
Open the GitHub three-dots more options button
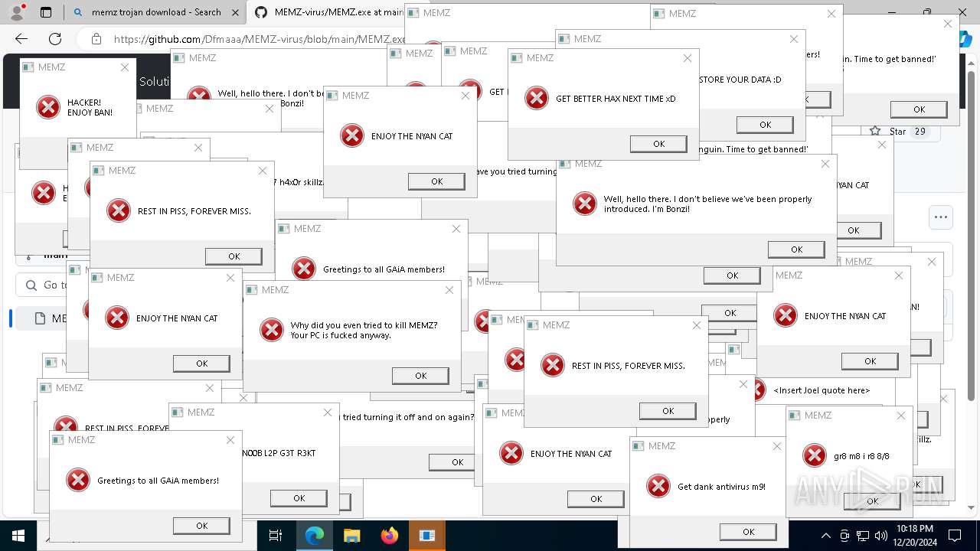click(x=941, y=217)
